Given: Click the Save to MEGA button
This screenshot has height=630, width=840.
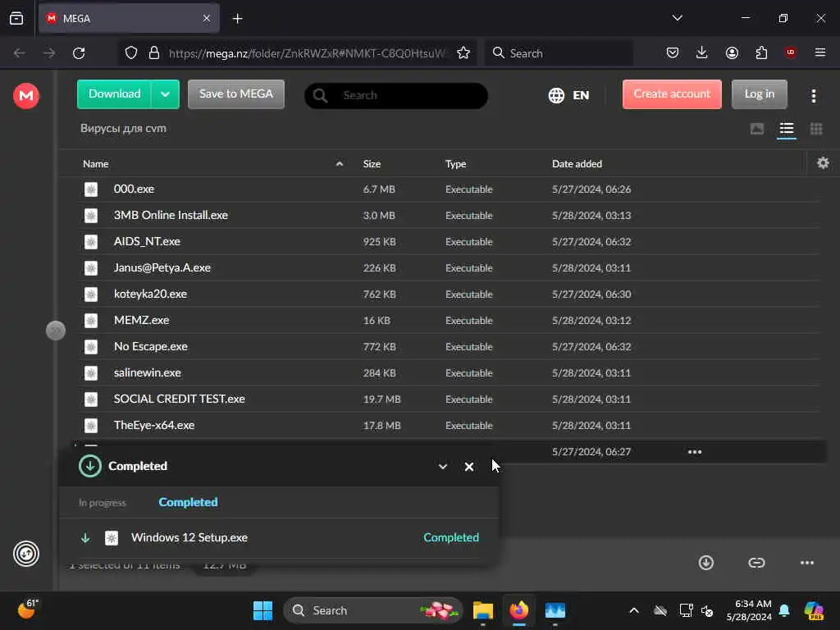Looking at the screenshot, I should pos(236,94).
